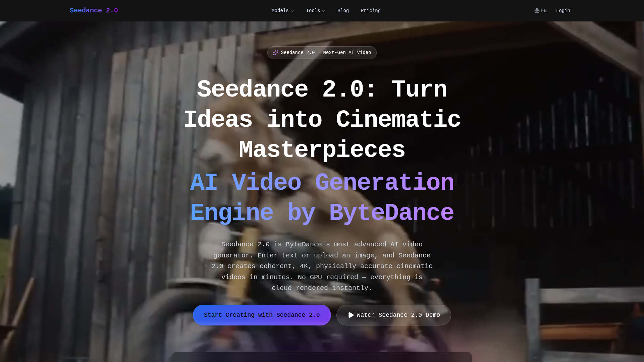Open the Pricing page
This screenshot has width=644, height=362.
(371, 11)
